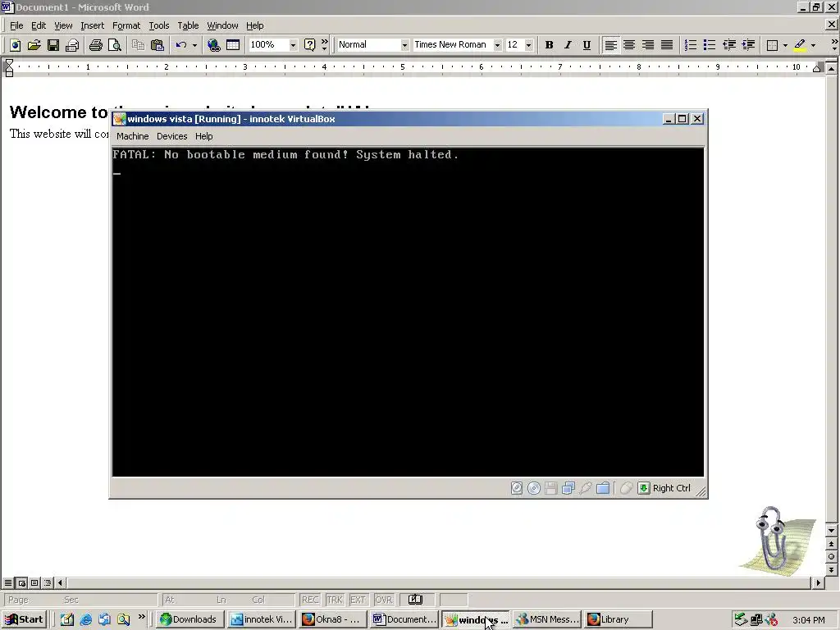Open the VirtualBox Help menu
840x630 pixels.
[x=203, y=136]
